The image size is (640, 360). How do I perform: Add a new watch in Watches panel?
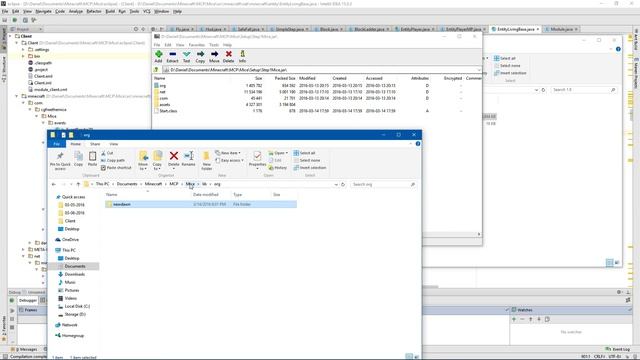coord(514,319)
